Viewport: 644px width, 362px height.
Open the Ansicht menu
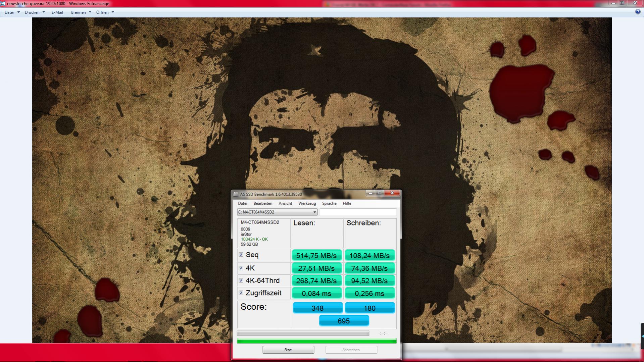pos(285,204)
